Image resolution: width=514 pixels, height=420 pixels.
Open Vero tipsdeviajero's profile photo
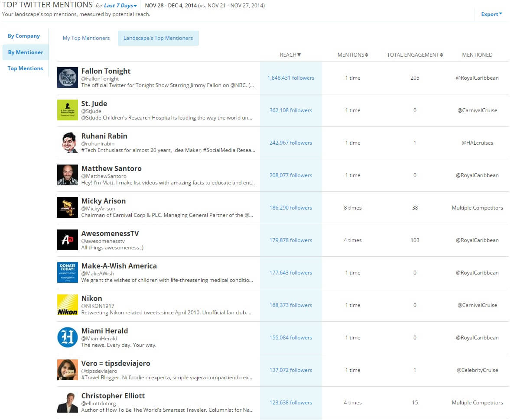coord(68,369)
